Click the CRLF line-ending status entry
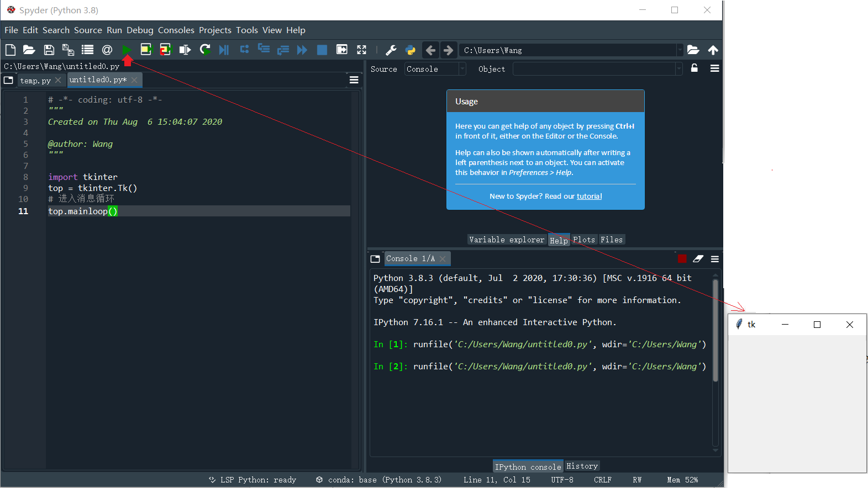The height and width of the screenshot is (488, 868). point(603,480)
